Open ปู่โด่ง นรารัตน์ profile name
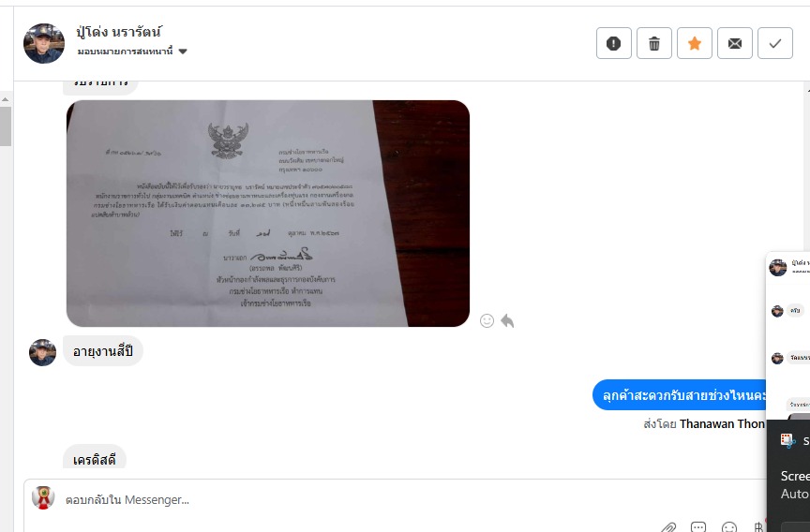This screenshot has width=810, height=532. pyautogui.click(x=119, y=32)
